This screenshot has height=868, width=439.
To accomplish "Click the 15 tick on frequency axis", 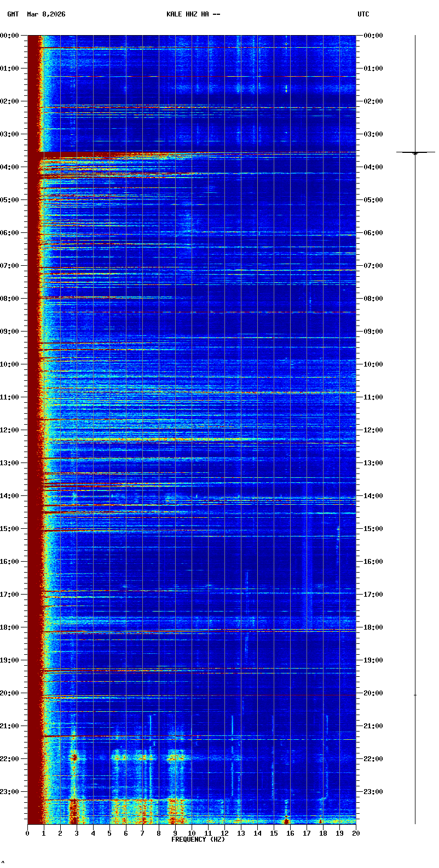I will pos(274,833).
